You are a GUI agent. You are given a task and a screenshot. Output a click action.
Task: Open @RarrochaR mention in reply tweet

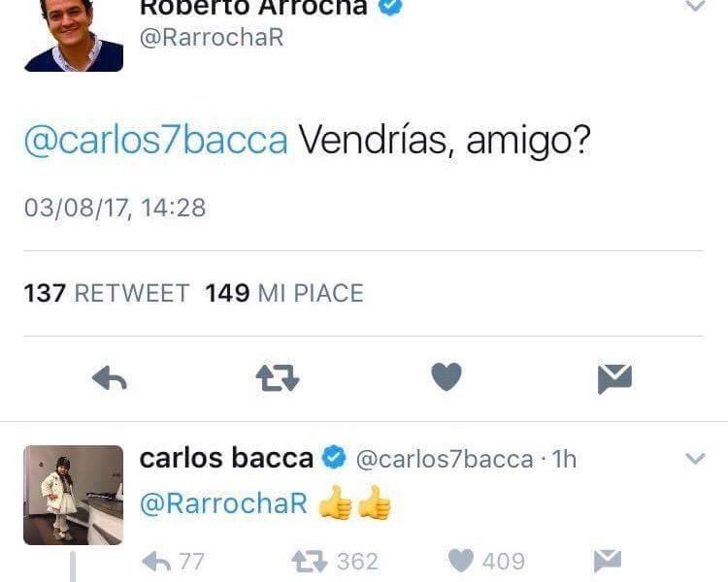point(223,503)
